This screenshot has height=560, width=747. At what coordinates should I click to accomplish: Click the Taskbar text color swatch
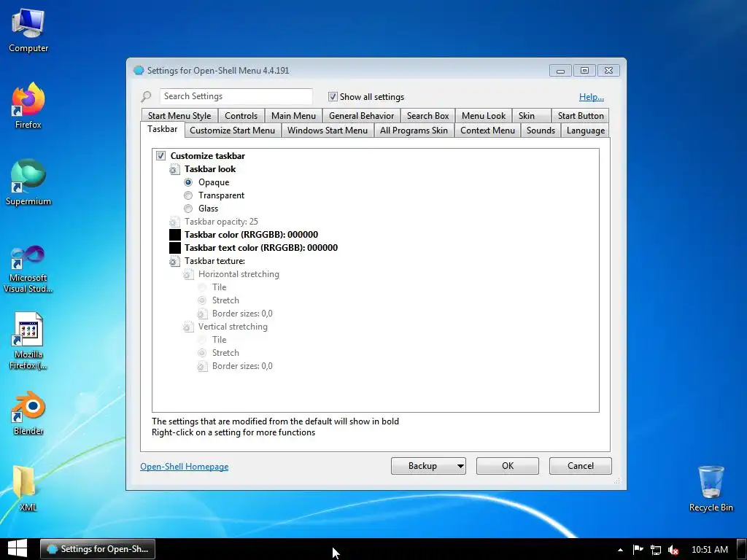[175, 248]
